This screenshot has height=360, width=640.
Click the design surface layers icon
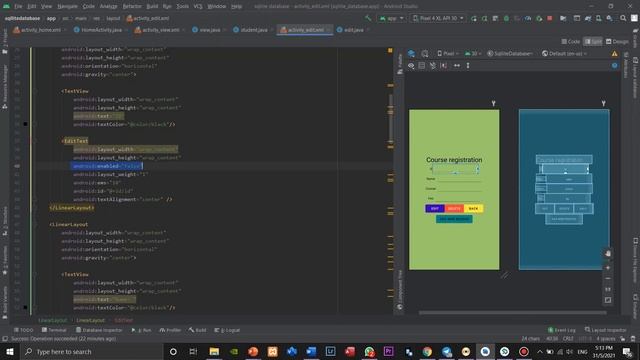tap(411, 53)
